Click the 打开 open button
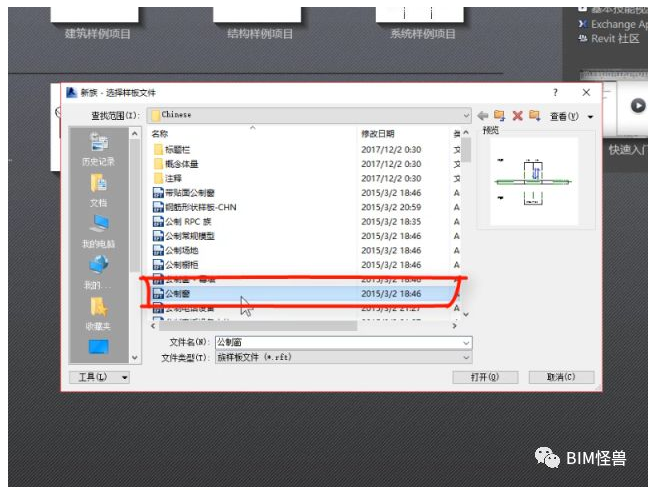Screen dimensions: 659x494 pos(485,377)
